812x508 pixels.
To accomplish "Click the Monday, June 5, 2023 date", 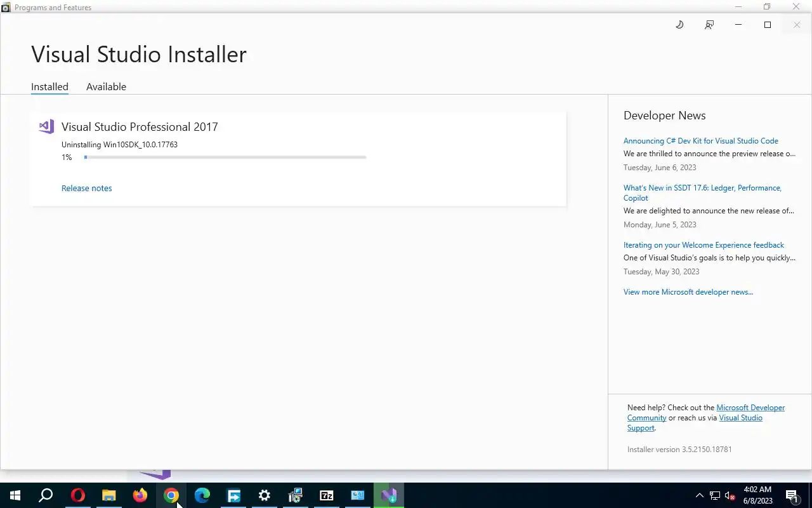I will coord(660,225).
